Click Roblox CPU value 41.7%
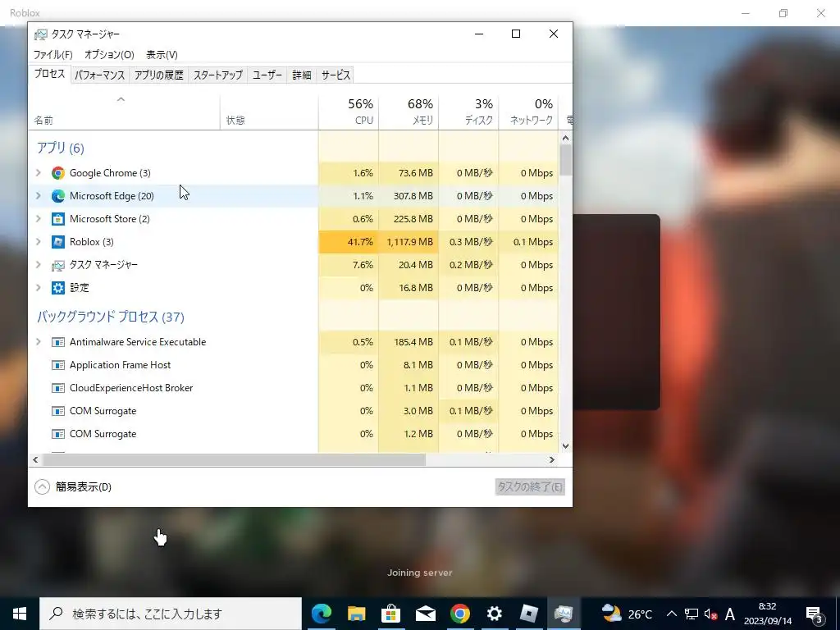 [349, 242]
